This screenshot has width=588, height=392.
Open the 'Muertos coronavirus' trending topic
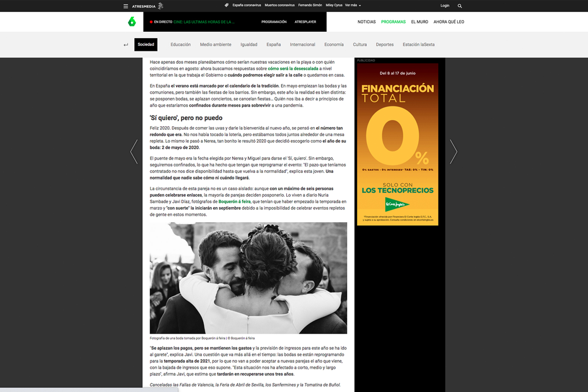tap(280, 5)
